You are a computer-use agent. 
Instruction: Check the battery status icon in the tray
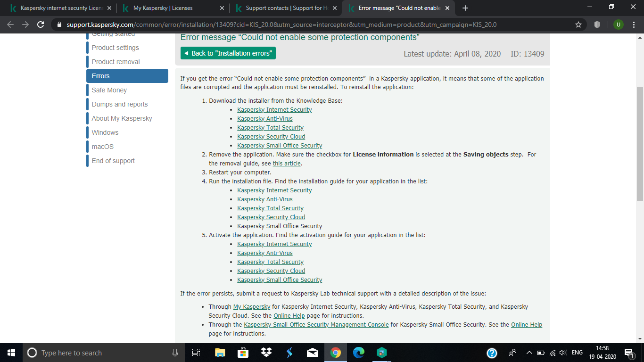(541, 353)
